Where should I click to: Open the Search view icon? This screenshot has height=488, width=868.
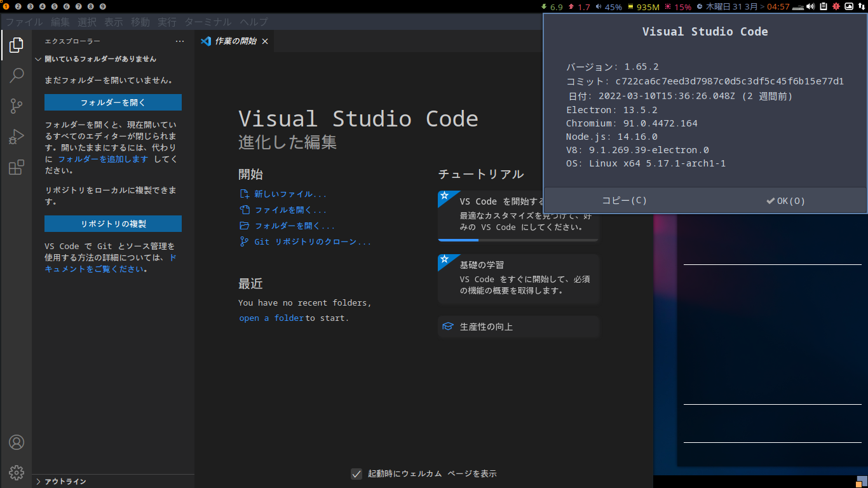(17, 76)
